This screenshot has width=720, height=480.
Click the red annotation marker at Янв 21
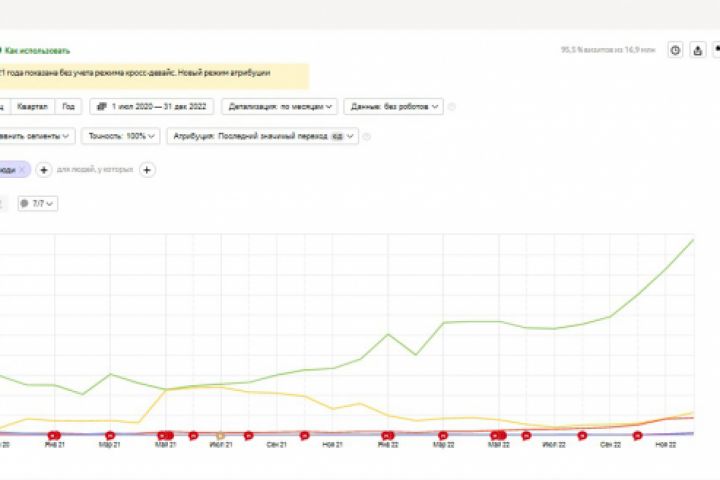coord(54,435)
